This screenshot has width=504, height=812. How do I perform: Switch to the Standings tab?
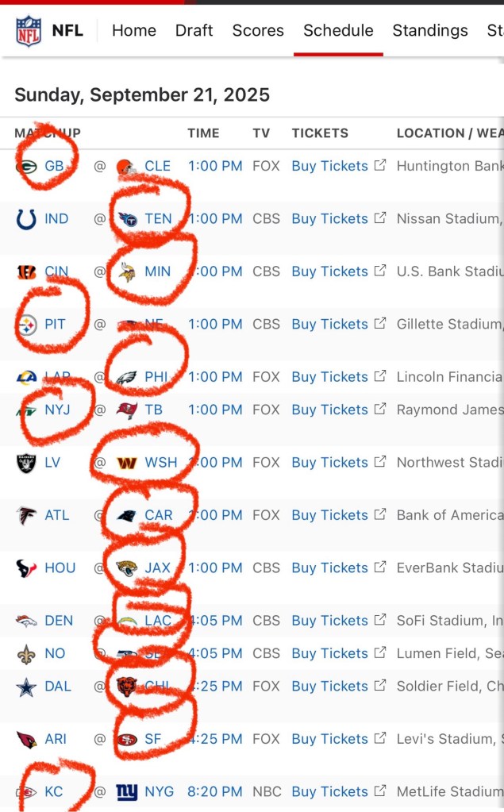pos(430,30)
